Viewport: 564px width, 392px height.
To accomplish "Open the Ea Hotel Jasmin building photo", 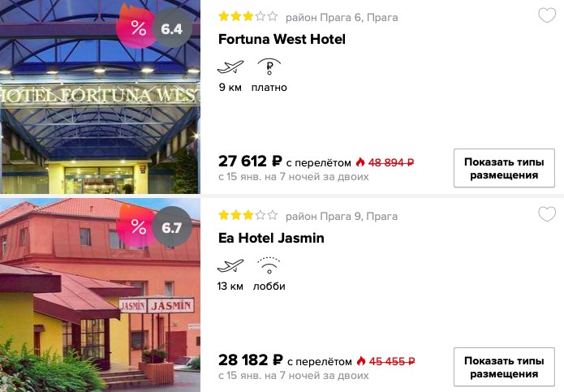I will click(100, 295).
